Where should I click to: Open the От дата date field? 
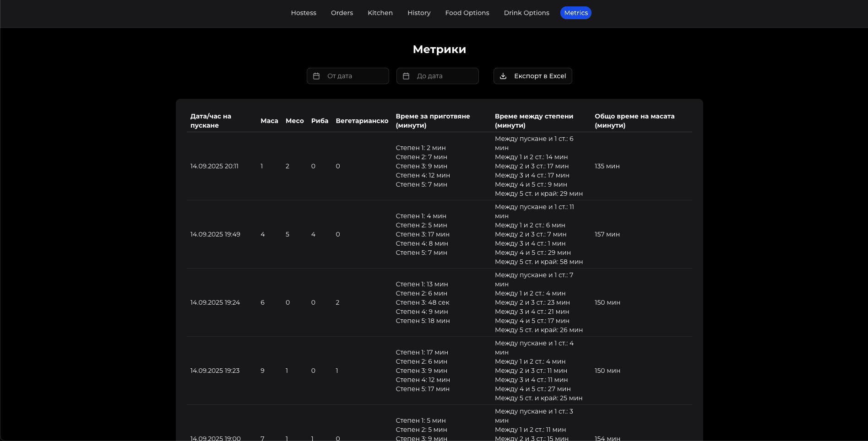coord(348,76)
